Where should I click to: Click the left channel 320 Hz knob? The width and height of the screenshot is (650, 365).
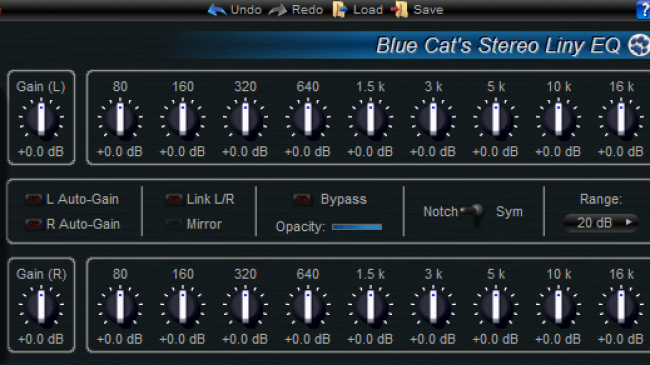(245, 119)
